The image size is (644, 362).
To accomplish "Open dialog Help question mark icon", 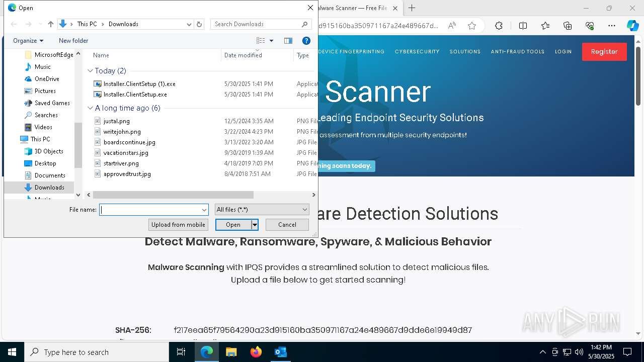I will (x=306, y=41).
